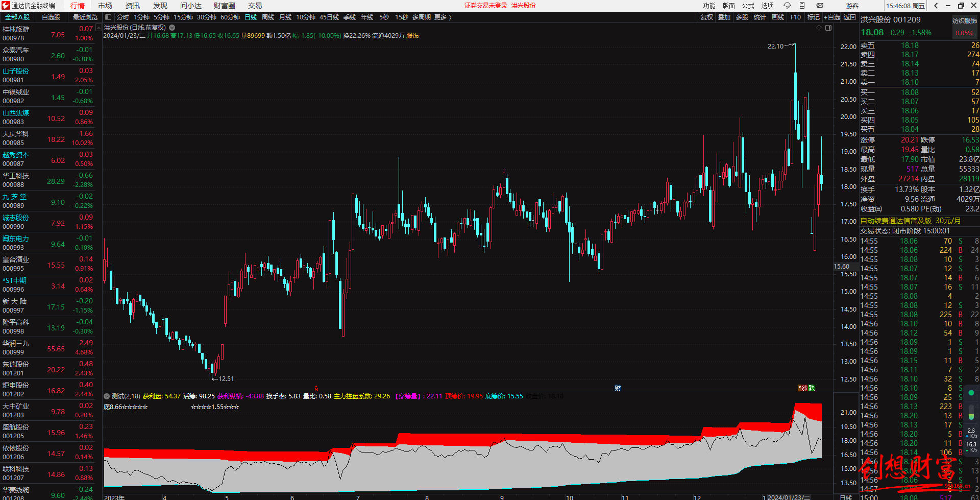Screen dimensions: 980x500
Task: Expand 更多 period options chevron
Action: point(450,17)
